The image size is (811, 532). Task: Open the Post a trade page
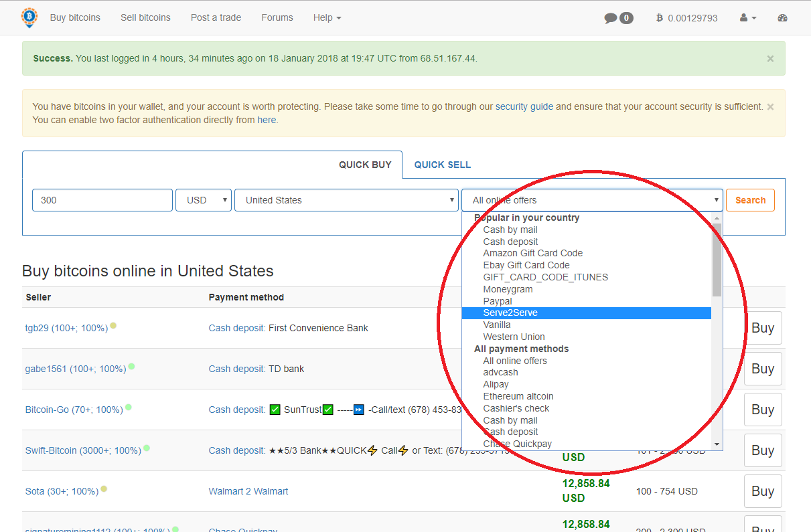click(216, 17)
